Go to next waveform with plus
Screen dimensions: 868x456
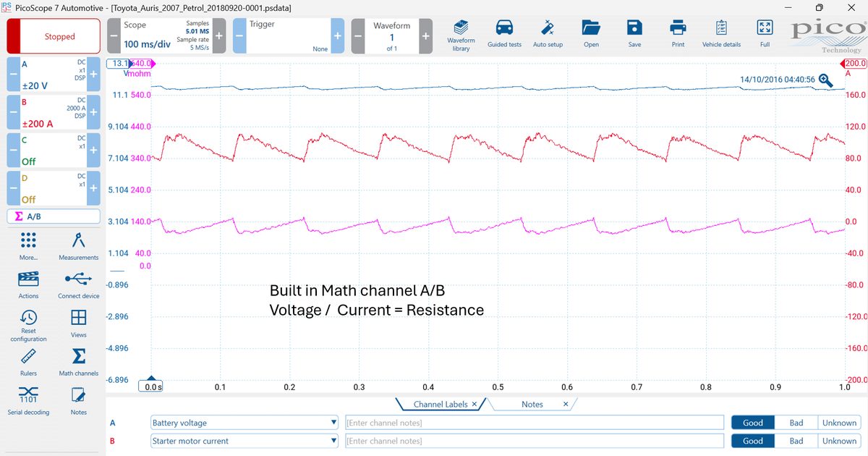tap(426, 36)
